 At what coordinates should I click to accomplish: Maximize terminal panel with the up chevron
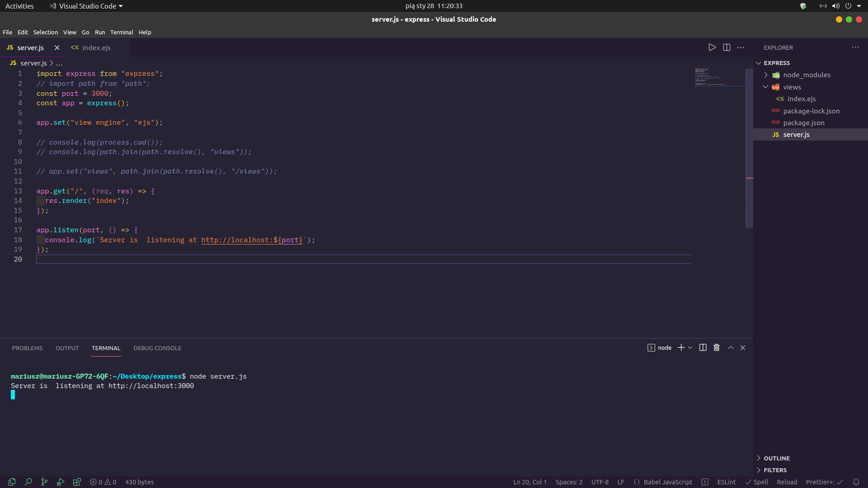pos(731,347)
